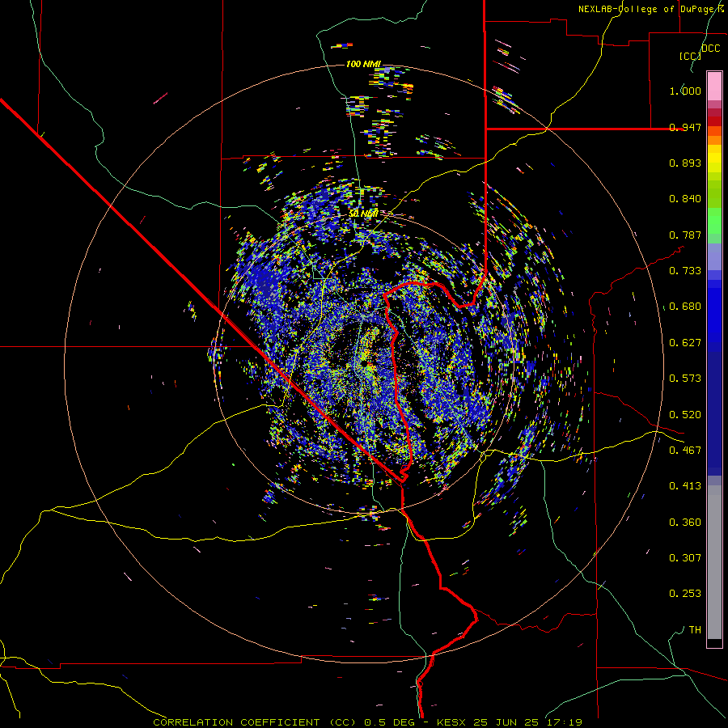This screenshot has height=728, width=728.
Task: Select the 1.000 value on the color scale
Action: pos(685,91)
